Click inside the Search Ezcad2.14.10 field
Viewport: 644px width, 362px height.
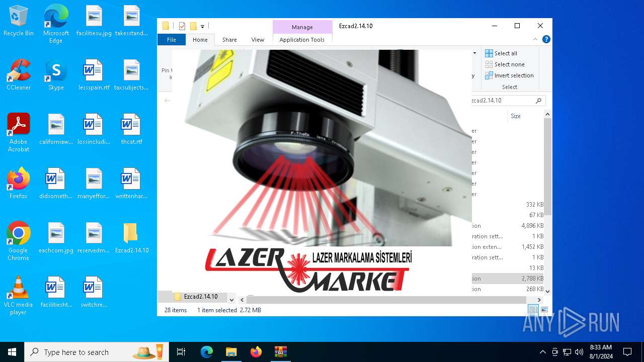pos(508,101)
